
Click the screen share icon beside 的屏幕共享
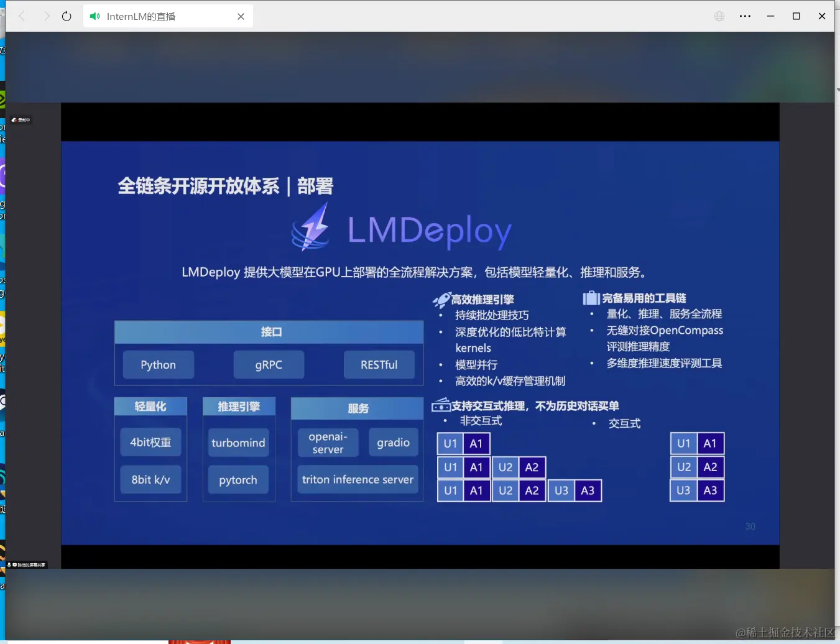(14, 565)
